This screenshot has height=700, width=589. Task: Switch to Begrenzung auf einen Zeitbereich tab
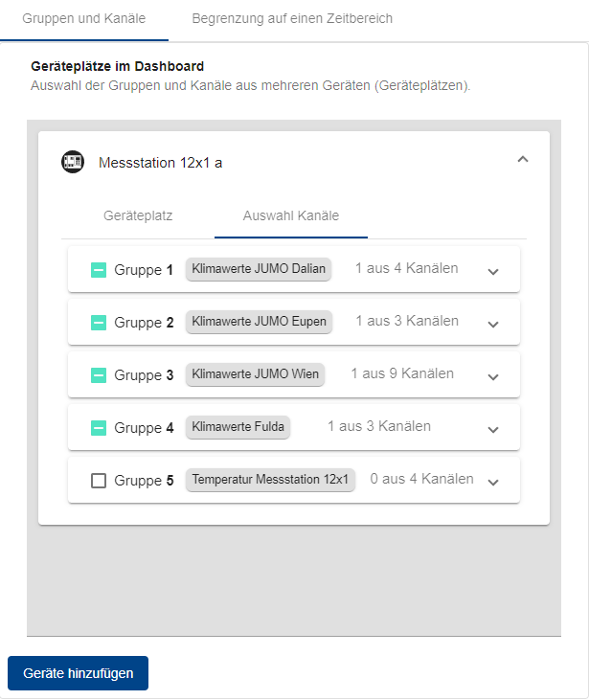tap(292, 19)
